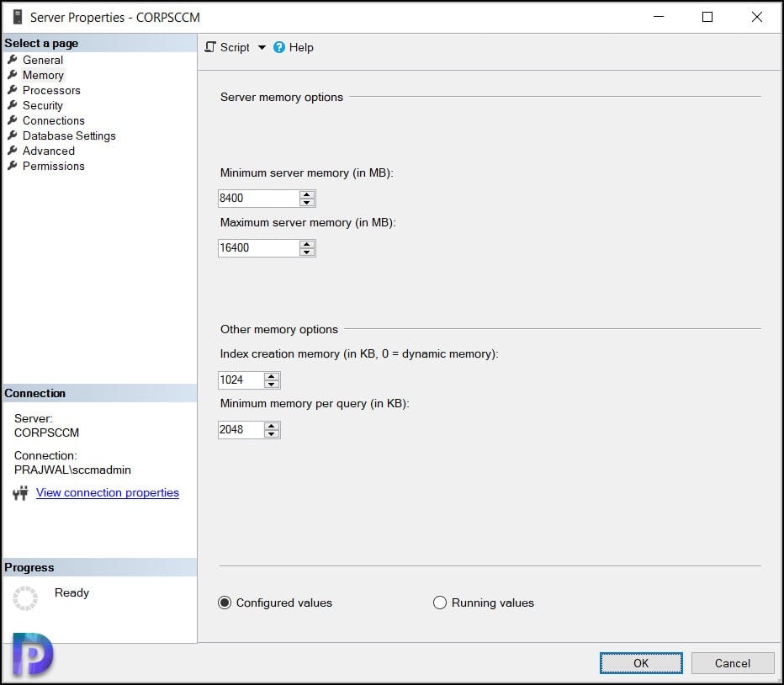Viewport: 784px width, 685px height.
Task: Click the wrench icon beside Connections
Action: click(x=13, y=120)
